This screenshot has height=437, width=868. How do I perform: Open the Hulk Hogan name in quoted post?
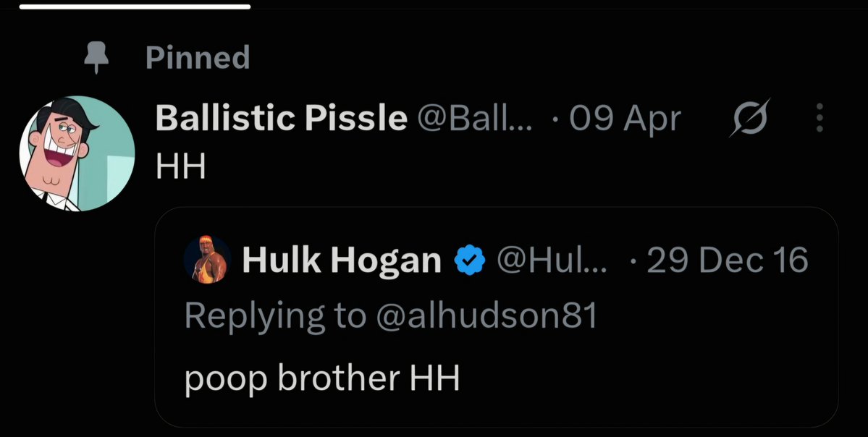[342, 260]
